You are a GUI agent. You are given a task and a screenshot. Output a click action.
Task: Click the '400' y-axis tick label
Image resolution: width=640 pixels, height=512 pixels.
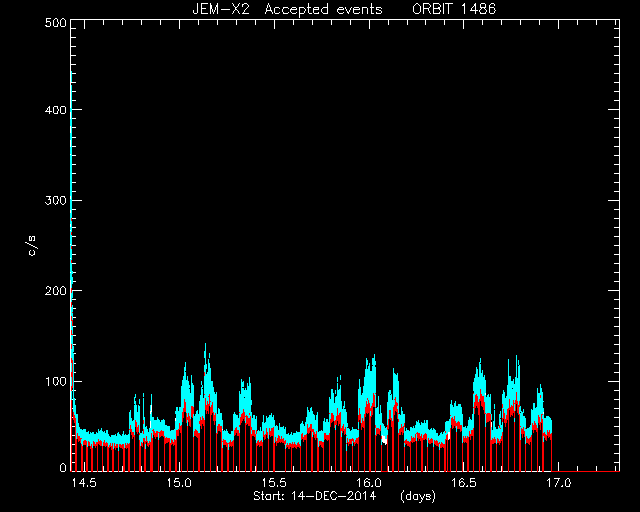(55, 110)
